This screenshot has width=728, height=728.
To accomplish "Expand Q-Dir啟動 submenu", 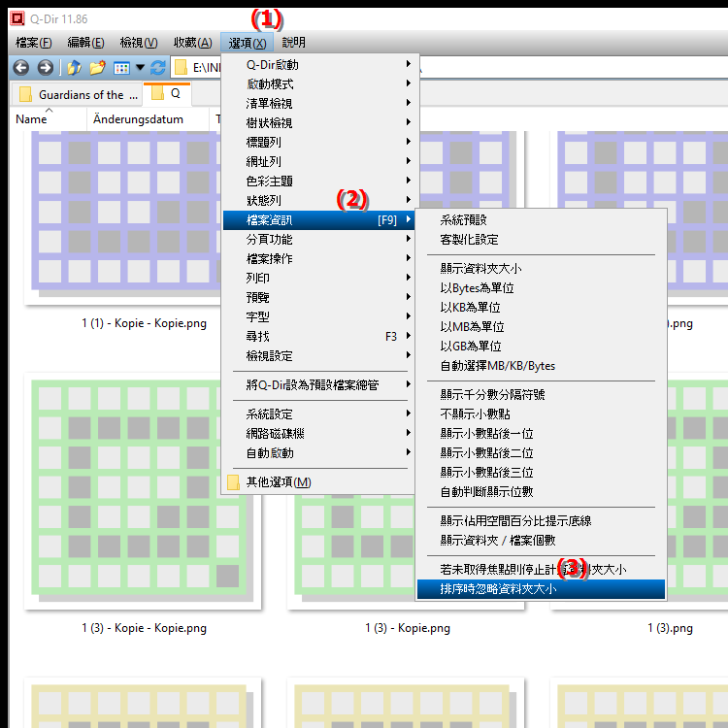I will (320, 64).
